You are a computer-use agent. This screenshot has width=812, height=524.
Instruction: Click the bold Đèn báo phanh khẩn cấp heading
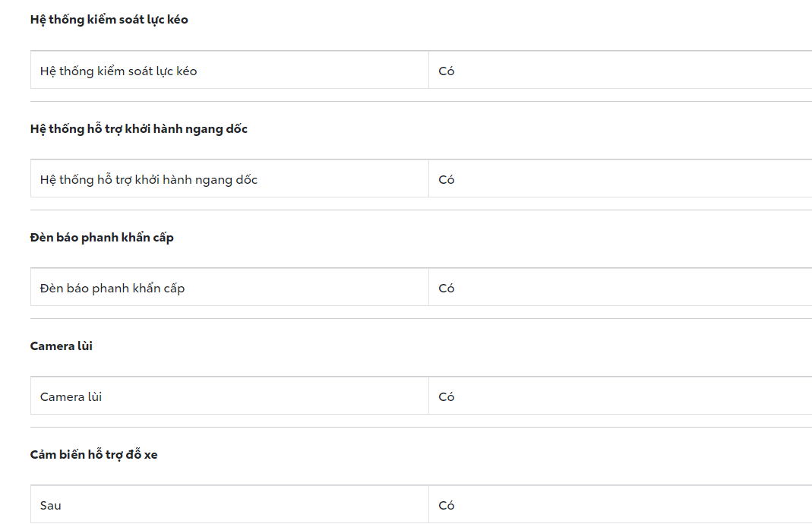click(102, 238)
